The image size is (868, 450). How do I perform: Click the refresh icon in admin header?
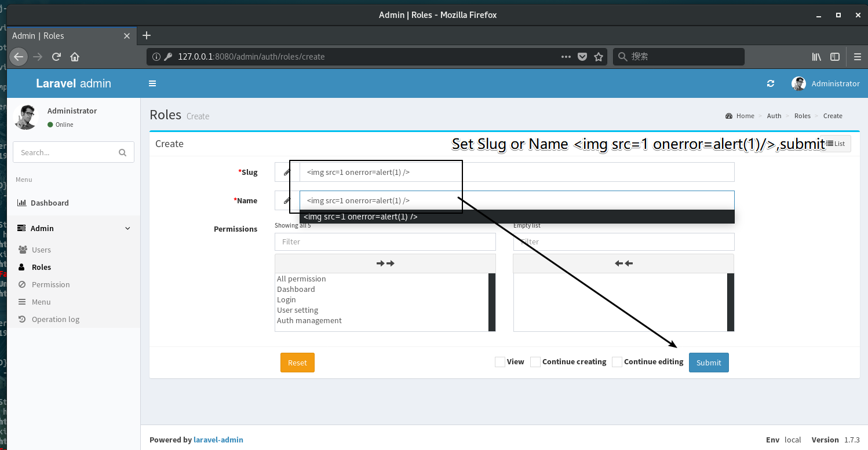[771, 83]
